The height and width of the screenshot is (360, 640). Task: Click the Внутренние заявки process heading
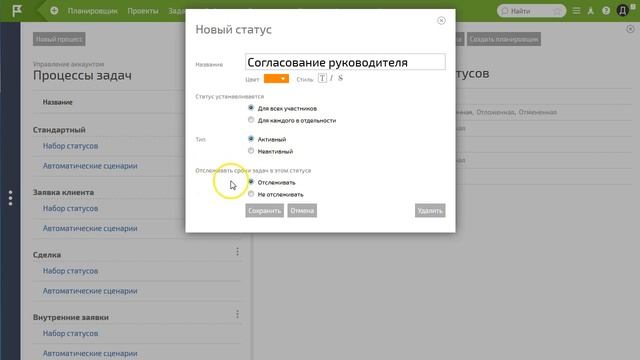[x=71, y=317]
